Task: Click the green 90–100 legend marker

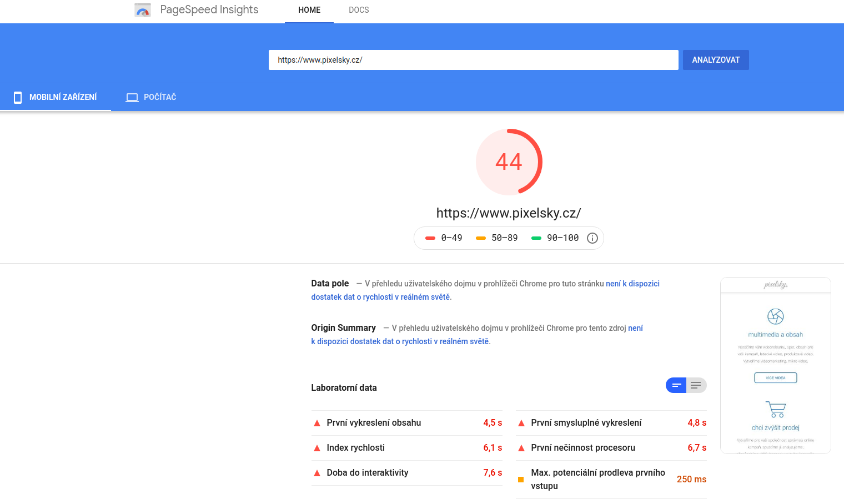Action: click(536, 238)
